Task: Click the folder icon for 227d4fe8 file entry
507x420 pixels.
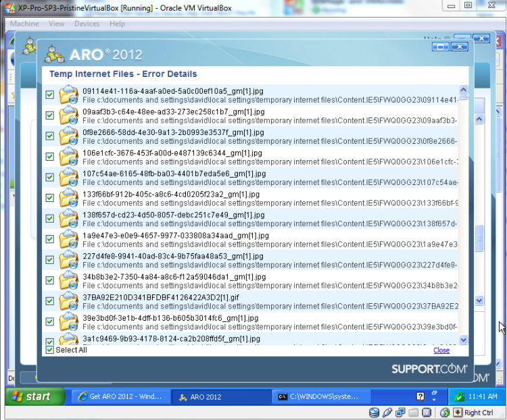Action: (x=68, y=260)
